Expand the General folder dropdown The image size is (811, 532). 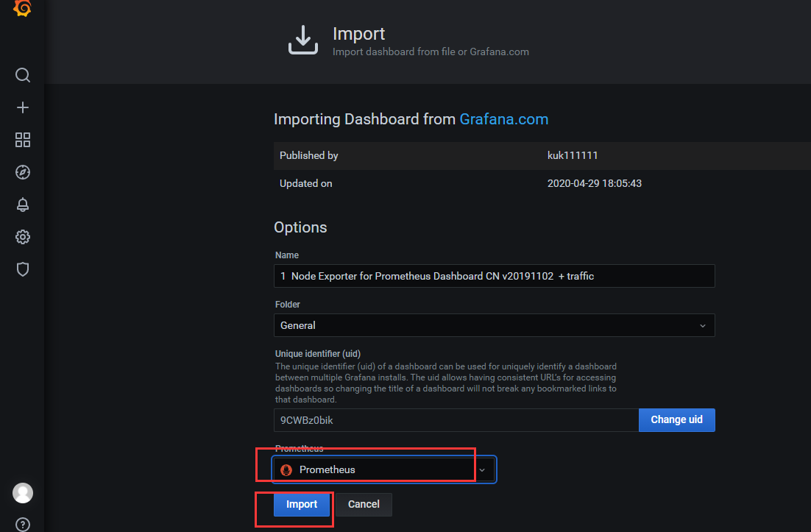click(494, 325)
